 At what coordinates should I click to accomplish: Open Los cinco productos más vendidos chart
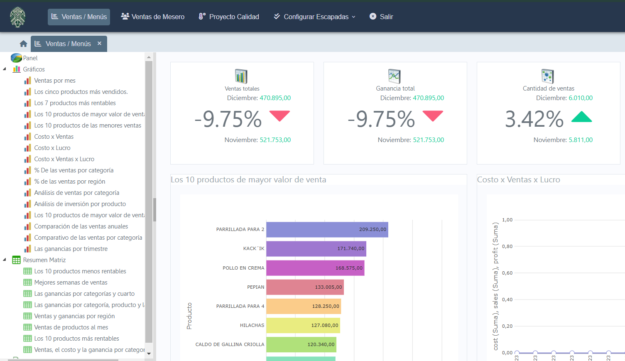[81, 92]
